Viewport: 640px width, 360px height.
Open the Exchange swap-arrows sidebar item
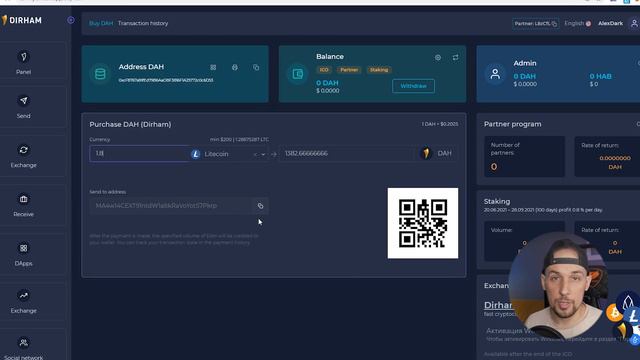coord(23,156)
